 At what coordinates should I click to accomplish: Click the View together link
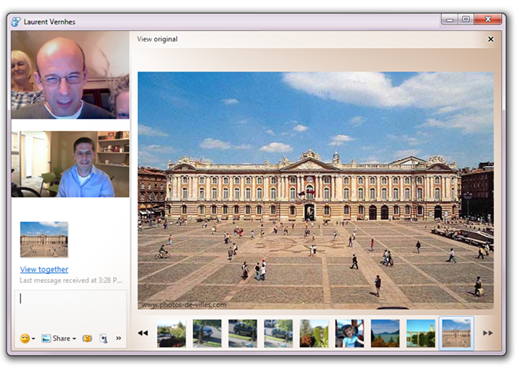pyautogui.click(x=44, y=269)
